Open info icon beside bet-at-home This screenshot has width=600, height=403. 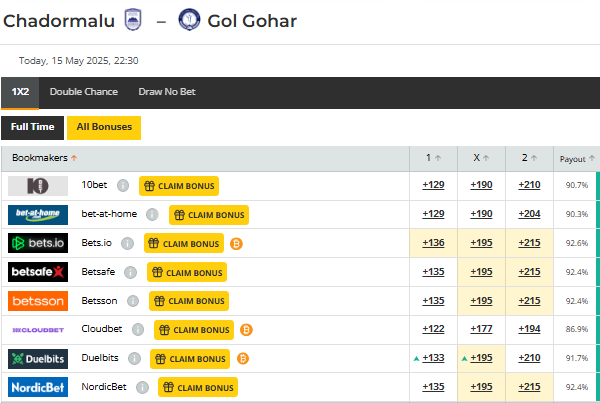tap(152, 214)
